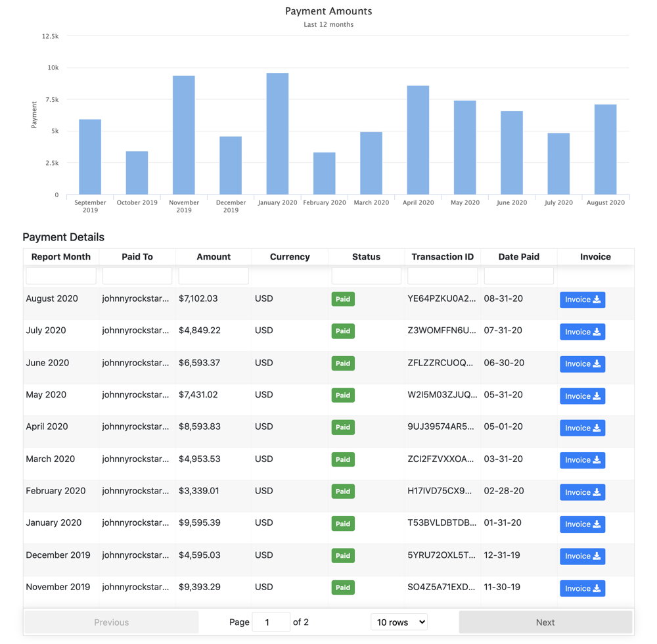Click the January 2020 chart bar
This screenshot has width=657, height=644.
click(277, 134)
